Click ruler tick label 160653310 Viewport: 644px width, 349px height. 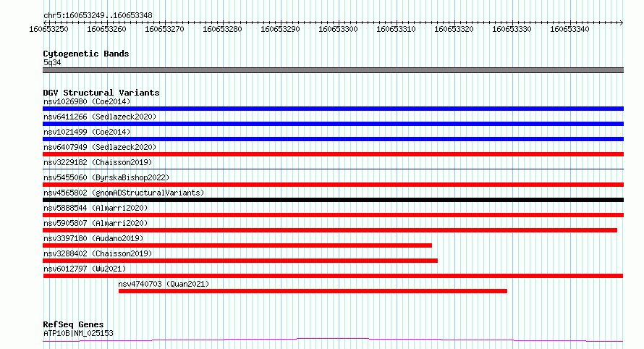[396, 29]
